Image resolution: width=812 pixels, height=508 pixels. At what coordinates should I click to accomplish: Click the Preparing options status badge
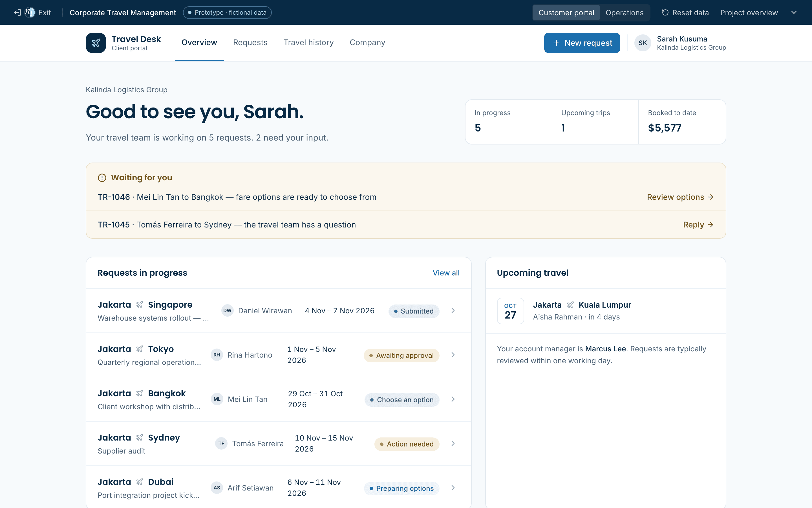[x=401, y=489]
